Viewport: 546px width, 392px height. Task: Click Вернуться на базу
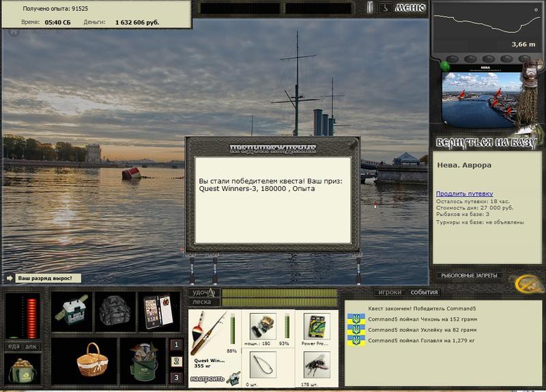point(485,142)
